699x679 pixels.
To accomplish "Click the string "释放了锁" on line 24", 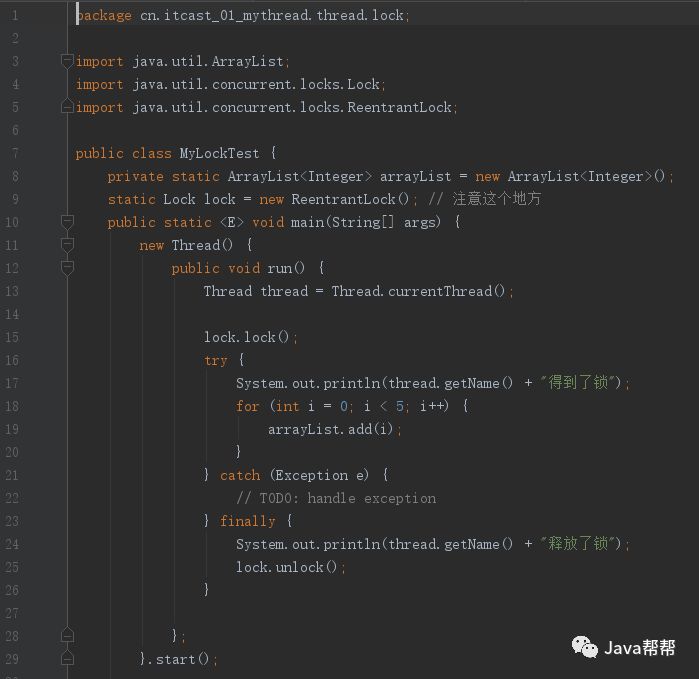I will [x=578, y=543].
